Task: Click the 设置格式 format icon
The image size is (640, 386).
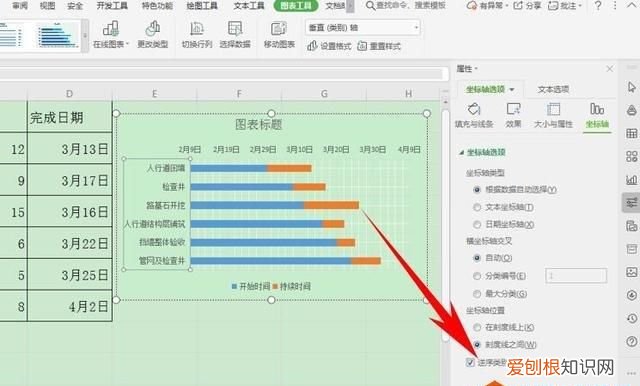Action: [x=312, y=46]
